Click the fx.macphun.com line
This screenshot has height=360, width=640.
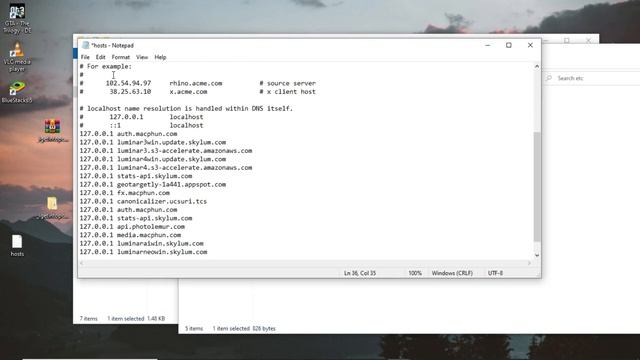124,193
